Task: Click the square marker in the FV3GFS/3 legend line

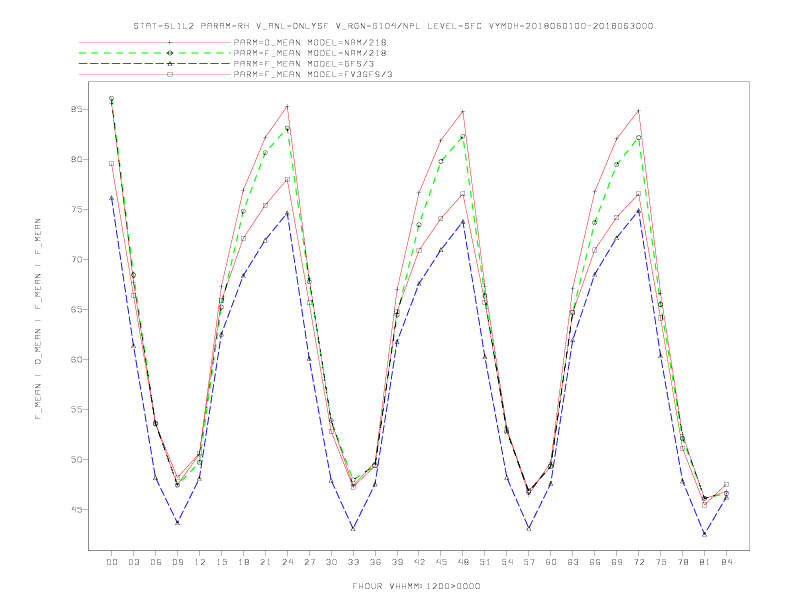Action: [170, 74]
